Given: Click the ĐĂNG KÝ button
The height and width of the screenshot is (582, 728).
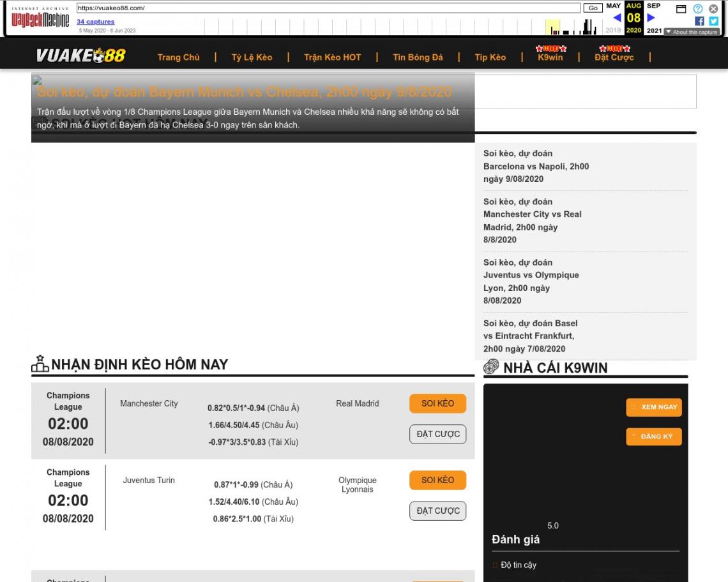Looking at the screenshot, I should [x=654, y=436].
